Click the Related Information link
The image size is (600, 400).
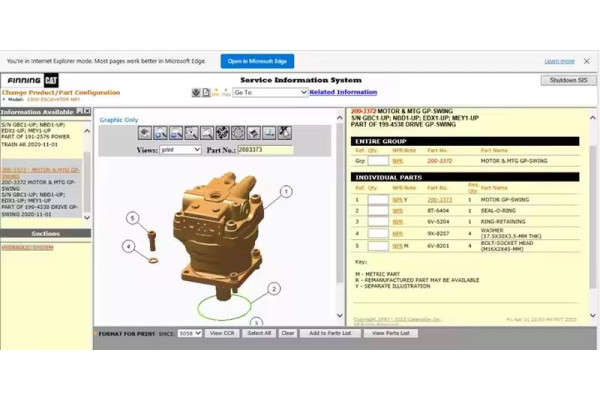343,92
